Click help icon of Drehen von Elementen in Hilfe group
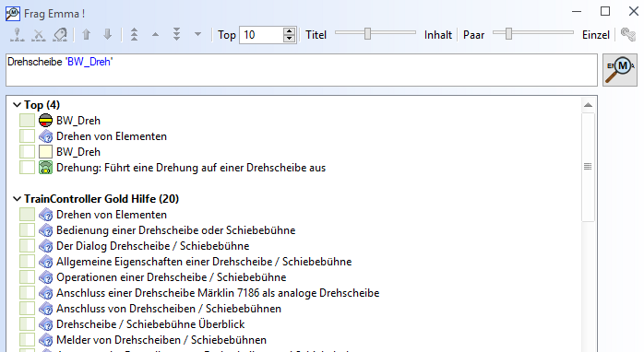Screen dimensions: 644x352 coord(45,215)
